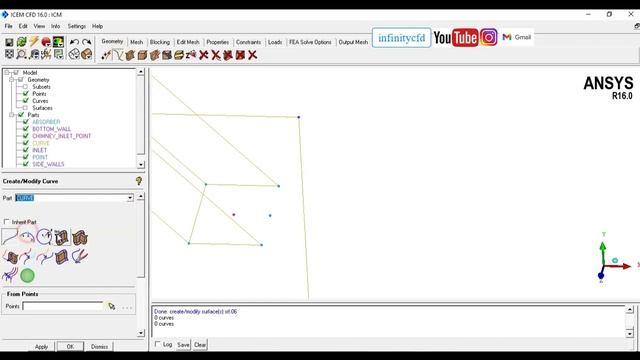Choose the Modify Curves pliers icon
640x360 pixels.
point(80,257)
